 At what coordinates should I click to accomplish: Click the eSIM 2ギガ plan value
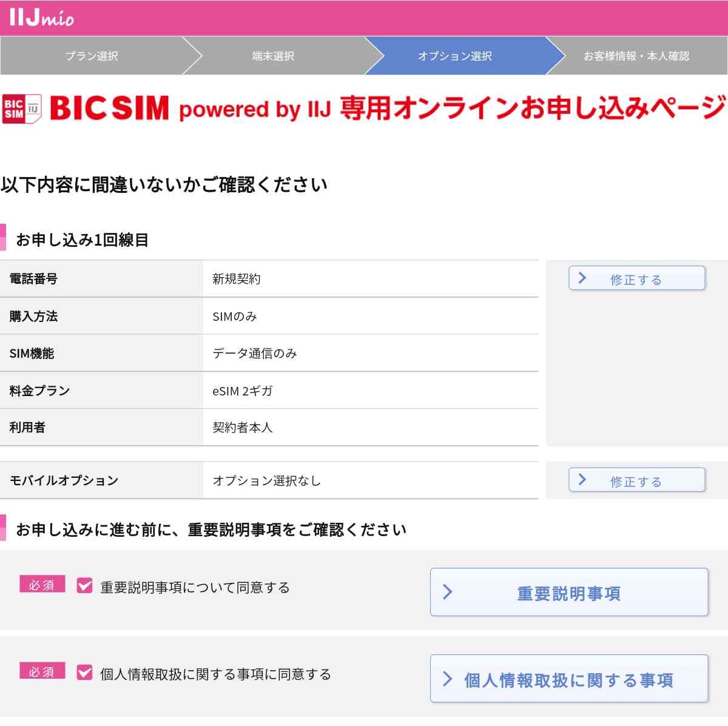243,391
